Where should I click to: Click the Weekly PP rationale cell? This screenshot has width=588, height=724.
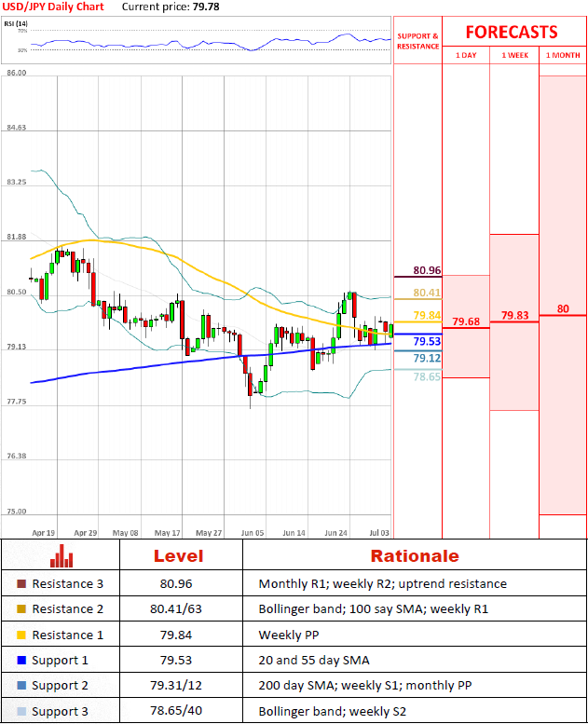point(289,635)
